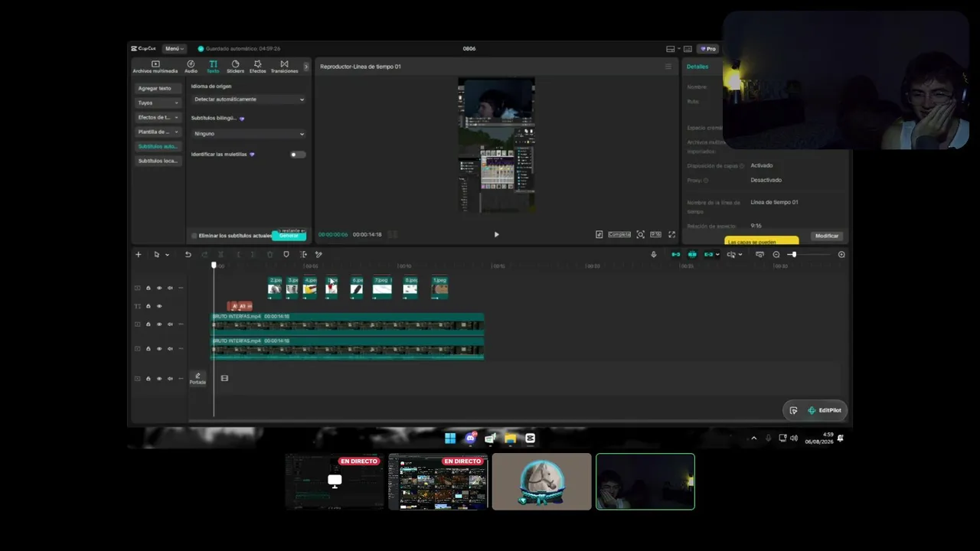This screenshot has width=980, height=551.
Task: Redo the last action
Action: point(204,254)
